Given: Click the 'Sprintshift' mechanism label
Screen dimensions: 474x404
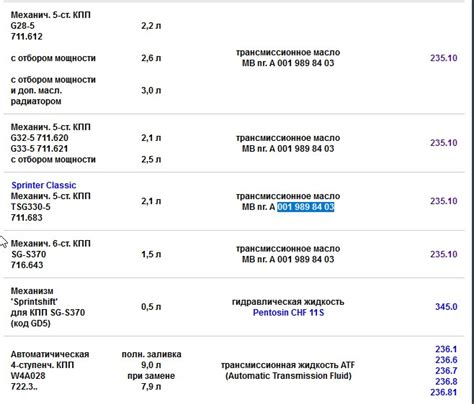Looking at the screenshot, I should point(34,302).
